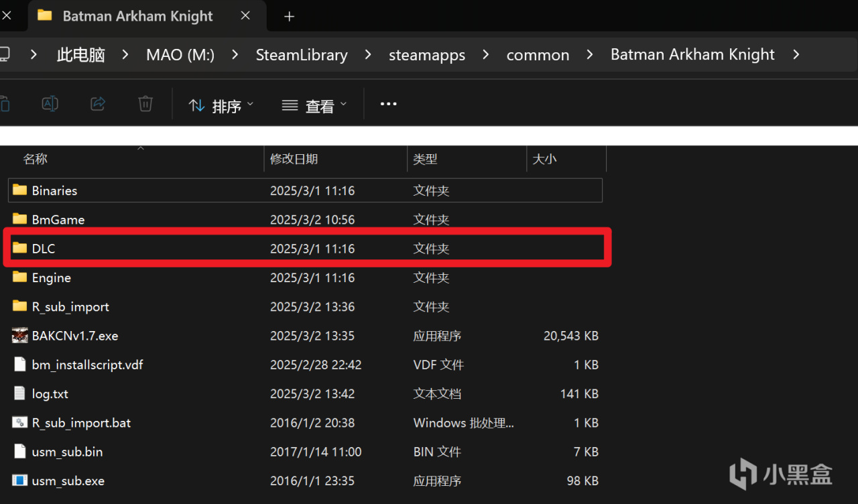
Task: Sort by the 名称 column header
Action: (36, 159)
